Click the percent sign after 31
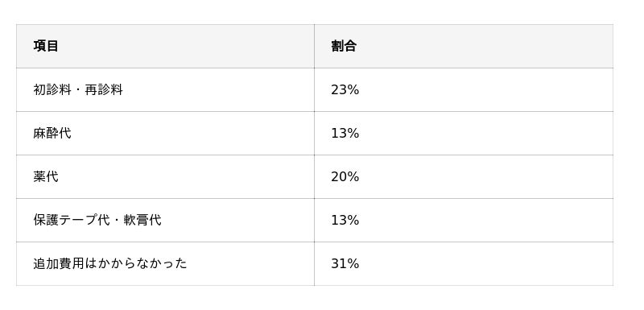Screen dimensions: 644x310 (x=353, y=263)
